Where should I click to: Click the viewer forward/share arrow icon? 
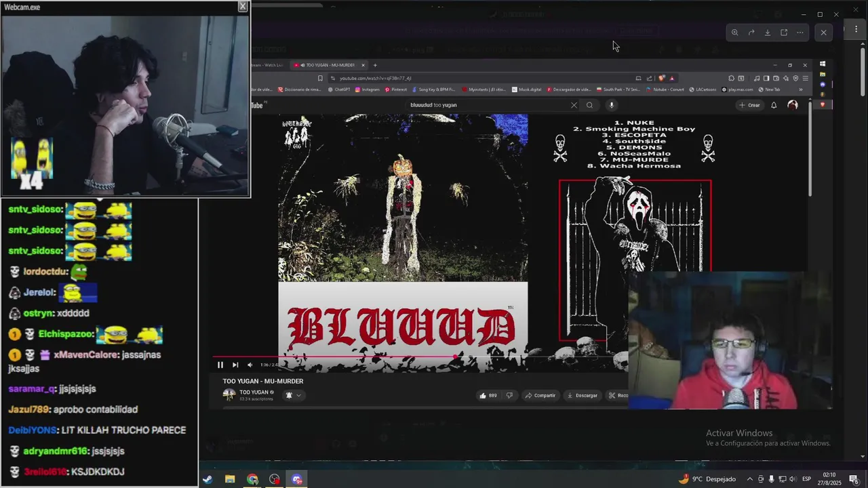coord(751,33)
